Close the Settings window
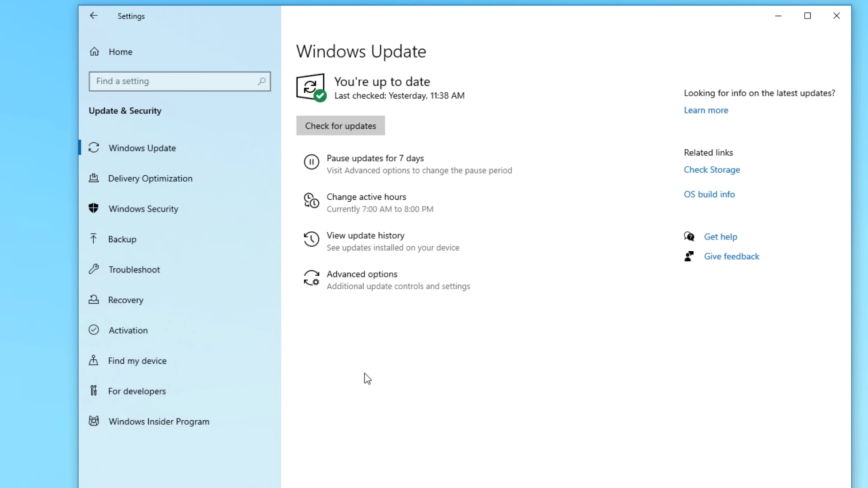Image resolution: width=868 pixels, height=488 pixels. pyautogui.click(x=836, y=16)
